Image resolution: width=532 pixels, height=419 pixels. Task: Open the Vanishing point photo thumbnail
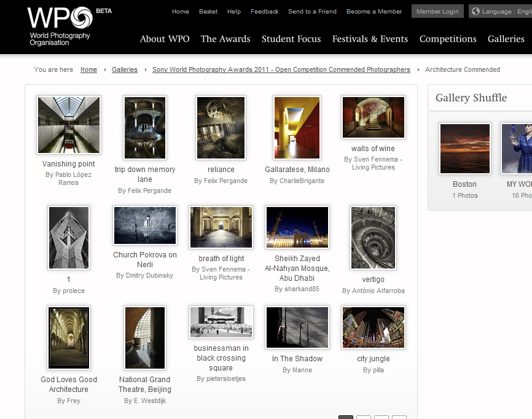tap(69, 125)
